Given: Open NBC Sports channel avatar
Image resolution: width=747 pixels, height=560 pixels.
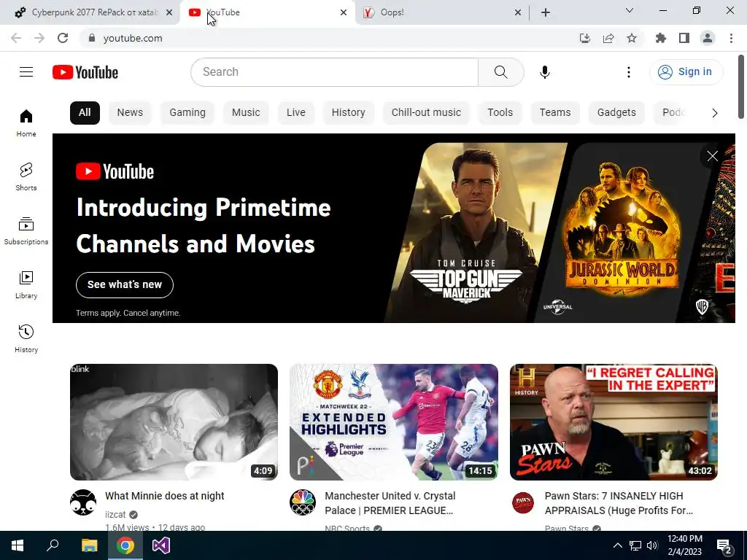Looking at the screenshot, I should click(303, 502).
